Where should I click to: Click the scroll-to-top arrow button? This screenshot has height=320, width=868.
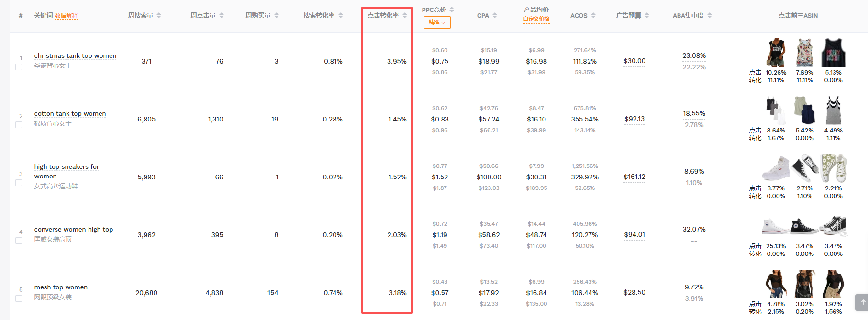tap(863, 302)
